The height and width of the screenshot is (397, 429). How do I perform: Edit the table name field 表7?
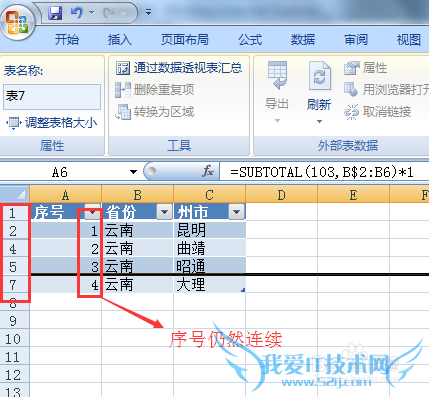pos(52,97)
